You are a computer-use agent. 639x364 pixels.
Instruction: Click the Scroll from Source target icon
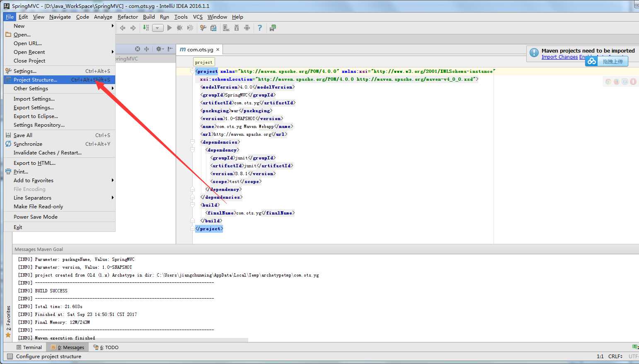[138, 49]
